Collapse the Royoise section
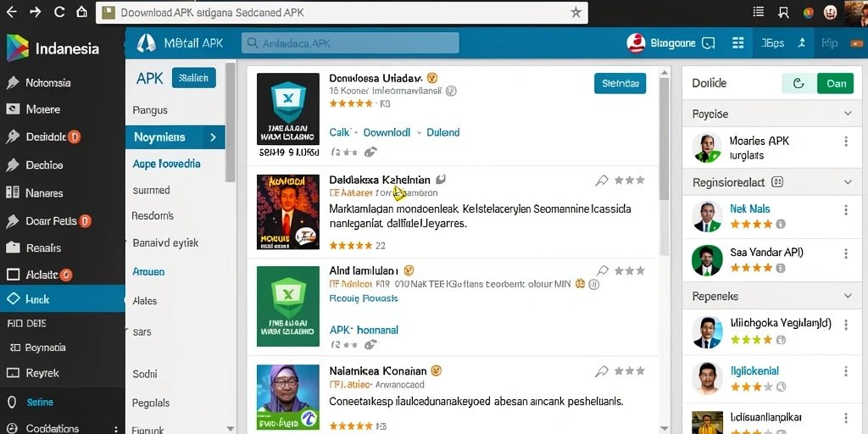The height and width of the screenshot is (434, 868). coord(848,114)
